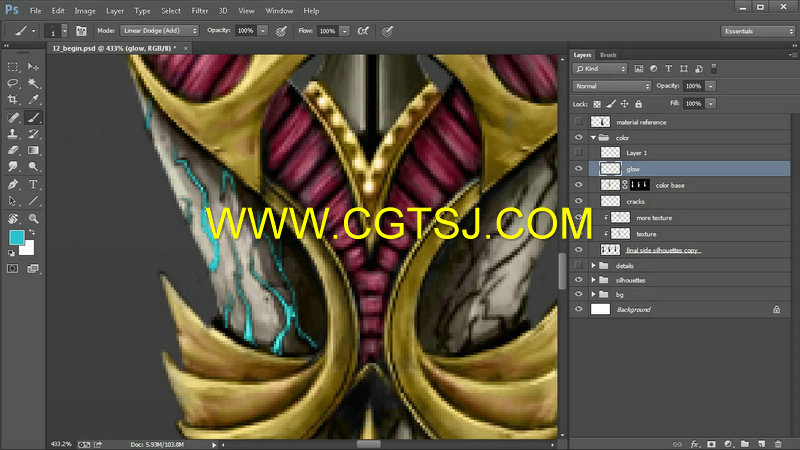This screenshot has height=450, width=800.
Task: Open the Filter menu
Action: tap(199, 11)
